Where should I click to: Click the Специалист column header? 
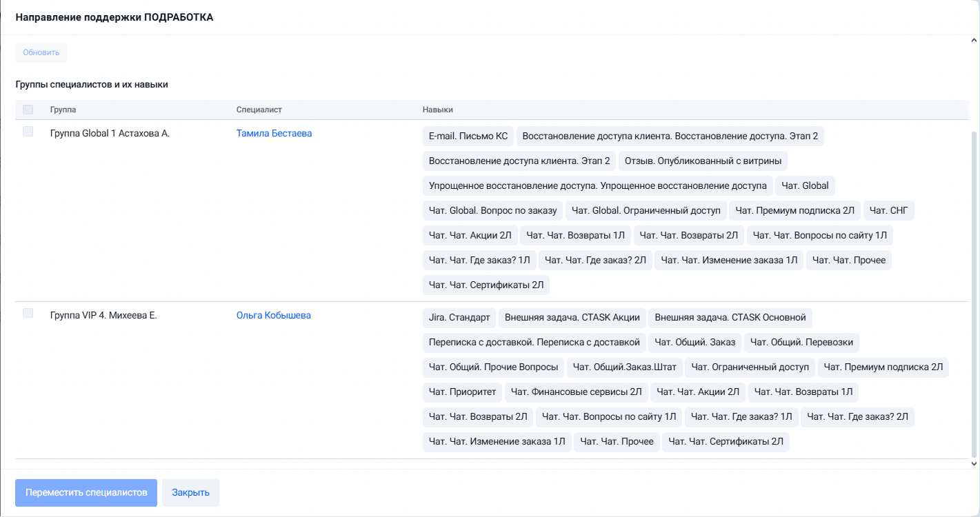click(x=259, y=110)
